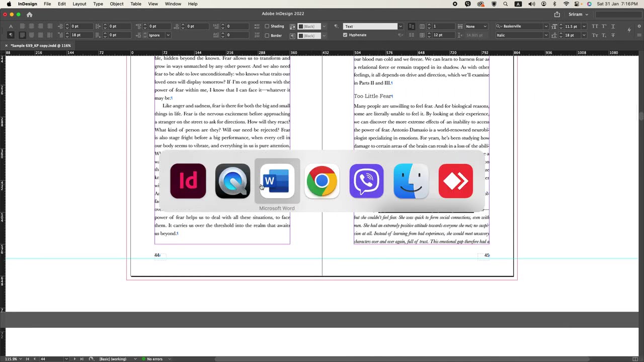
Task: Select Viber in the app switcher
Action: click(366, 181)
